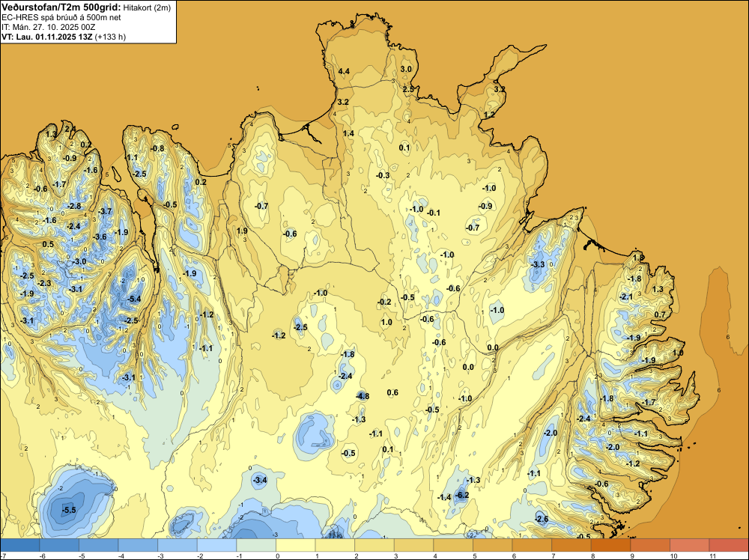Viewport: 749px width, 560px height.
Task: Click the legend scale label 10
Action: [673, 556]
